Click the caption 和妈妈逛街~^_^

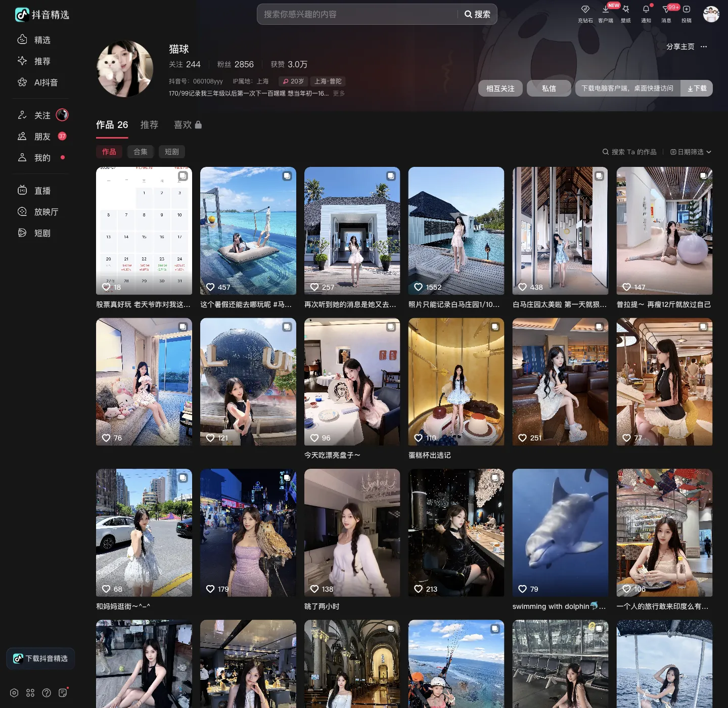123,606
